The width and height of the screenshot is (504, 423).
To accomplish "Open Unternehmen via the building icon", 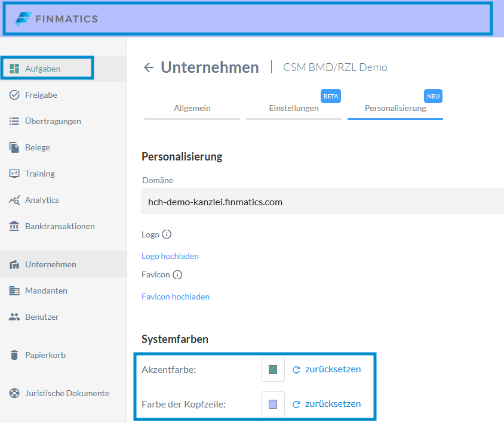I will [x=15, y=264].
